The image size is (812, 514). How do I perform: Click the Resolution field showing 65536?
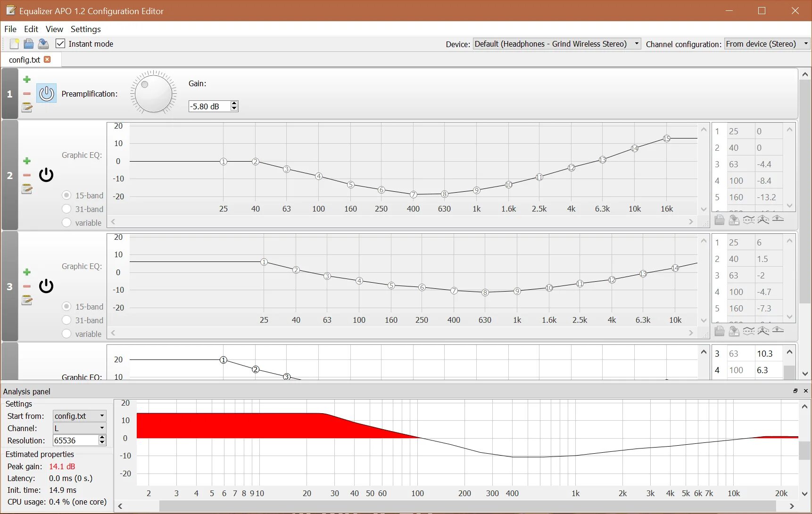[75, 441]
